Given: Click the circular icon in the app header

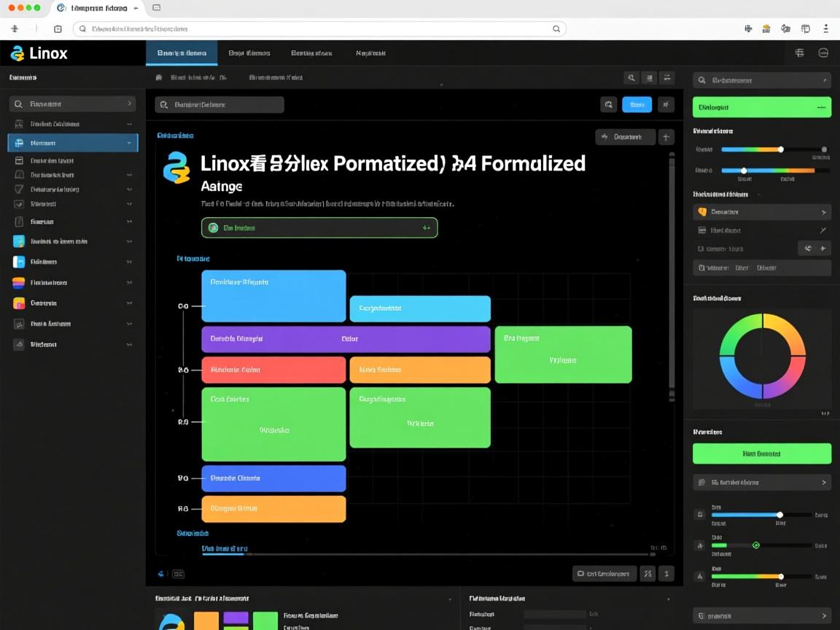Looking at the screenshot, I should [823, 53].
